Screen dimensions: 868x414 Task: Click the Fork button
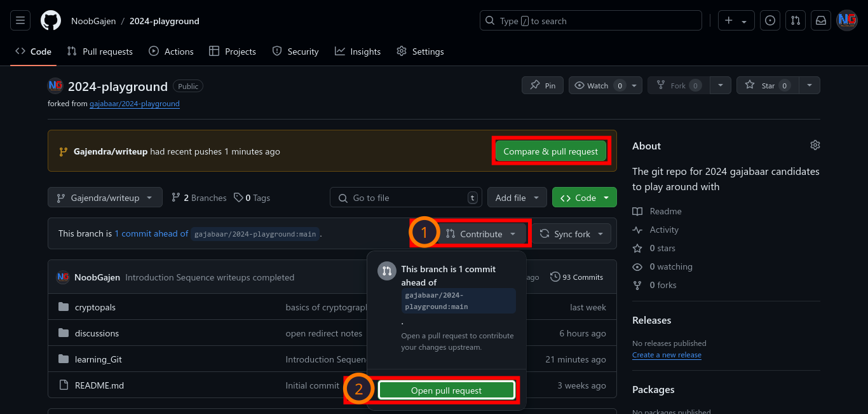pyautogui.click(x=679, y=85)
